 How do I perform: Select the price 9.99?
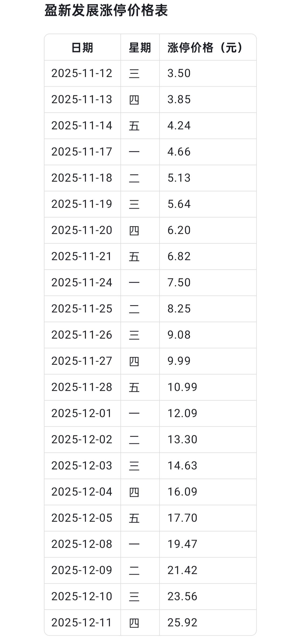[x=179, y=361]
